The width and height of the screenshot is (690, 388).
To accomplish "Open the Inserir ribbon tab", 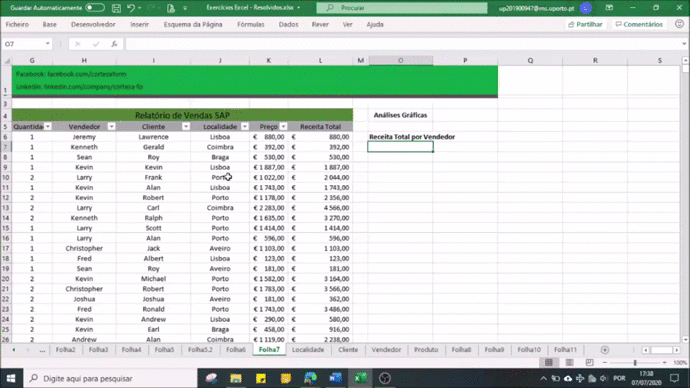I will pos(139,25).
